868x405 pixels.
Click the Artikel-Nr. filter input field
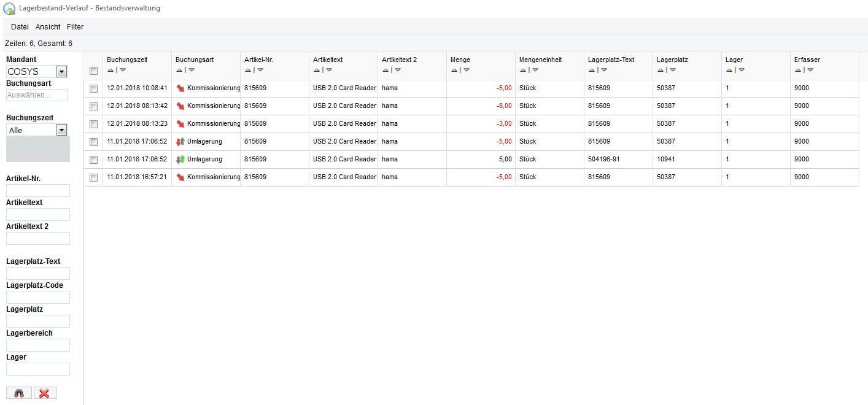pyautogui.click(x=38, y=191)
